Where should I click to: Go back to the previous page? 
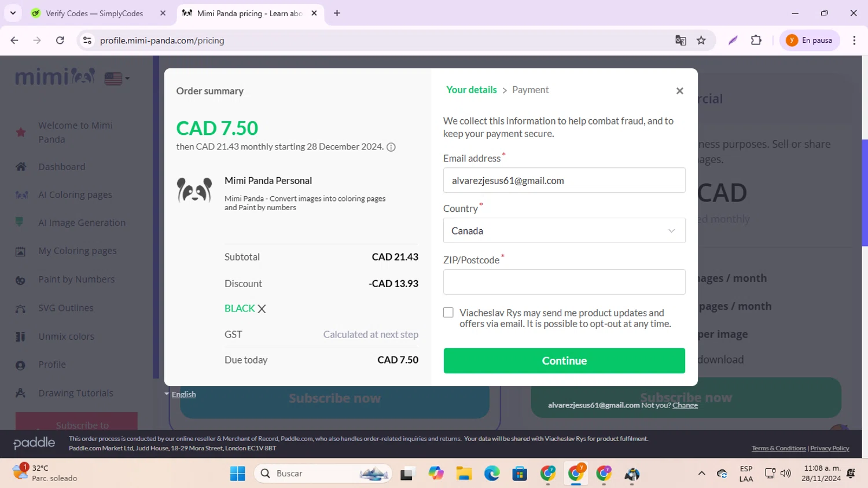14,41
